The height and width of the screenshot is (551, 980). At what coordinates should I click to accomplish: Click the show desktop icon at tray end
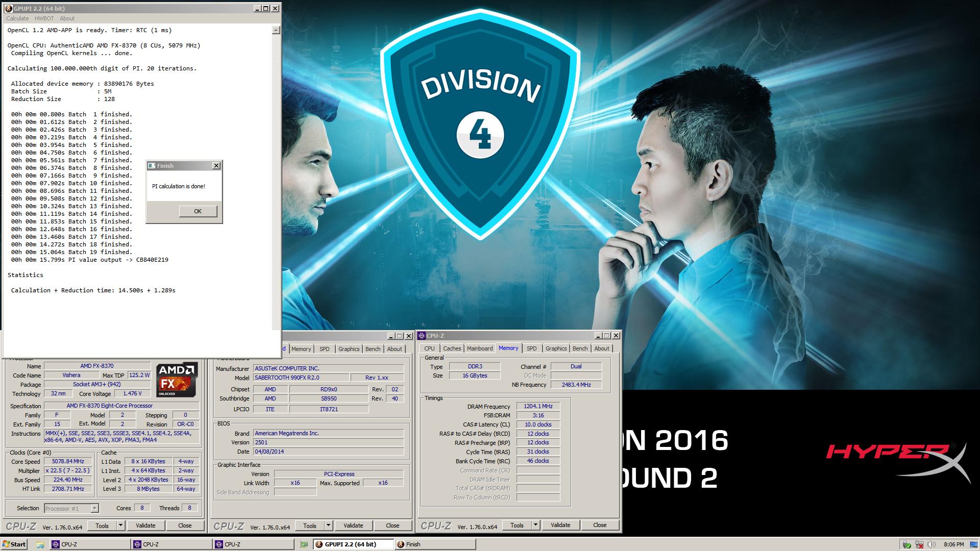point(974,544)
